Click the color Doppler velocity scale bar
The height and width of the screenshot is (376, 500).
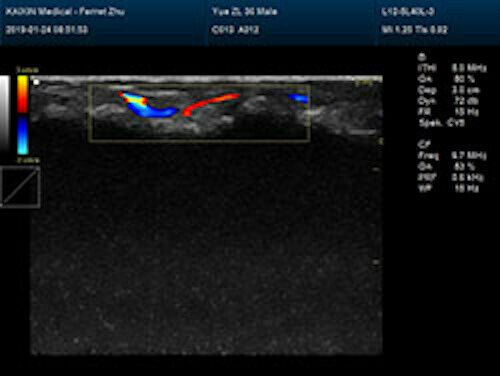pos(23,115)
